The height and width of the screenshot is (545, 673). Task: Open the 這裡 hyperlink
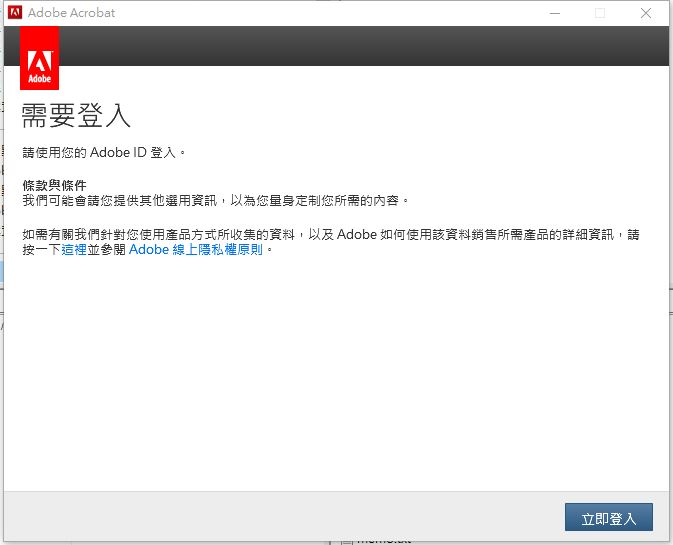click(73, 250)
